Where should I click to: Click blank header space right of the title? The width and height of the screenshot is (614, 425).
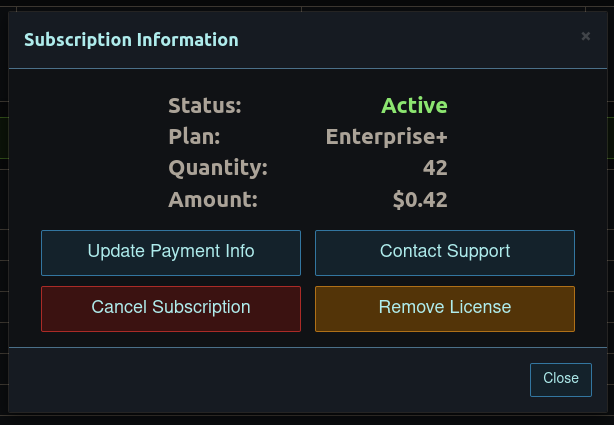pyautogui.click(x=400, y=40)
